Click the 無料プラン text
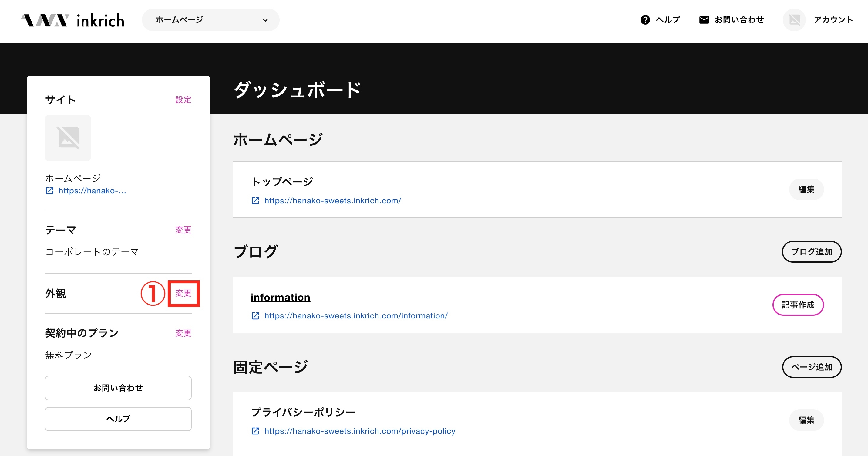 (69, 355)
